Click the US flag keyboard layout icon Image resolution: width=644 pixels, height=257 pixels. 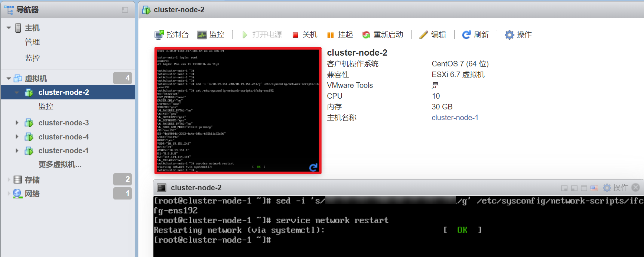[x=594, y=188]
